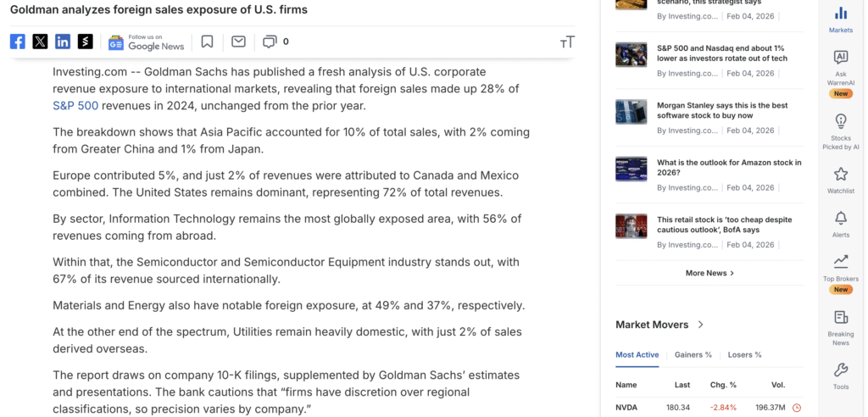This screenshot has height=417, width=868.
Task: Open Alerts bell in sidebar
Action: [841, 223]
